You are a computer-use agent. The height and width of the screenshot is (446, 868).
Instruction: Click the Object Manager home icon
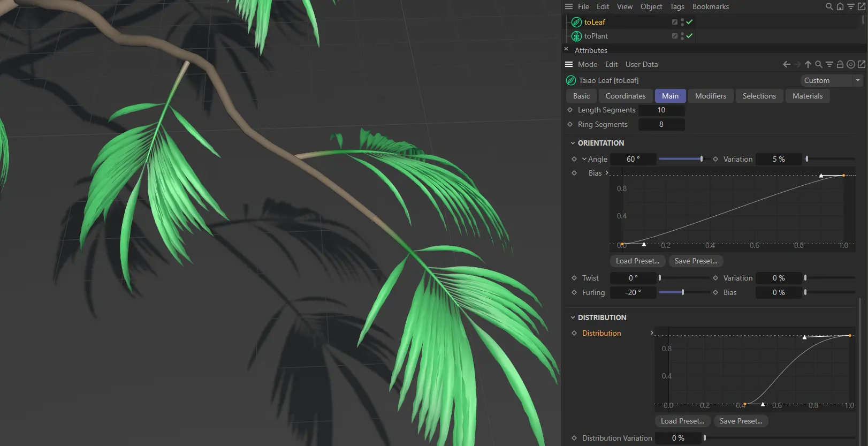840,6
